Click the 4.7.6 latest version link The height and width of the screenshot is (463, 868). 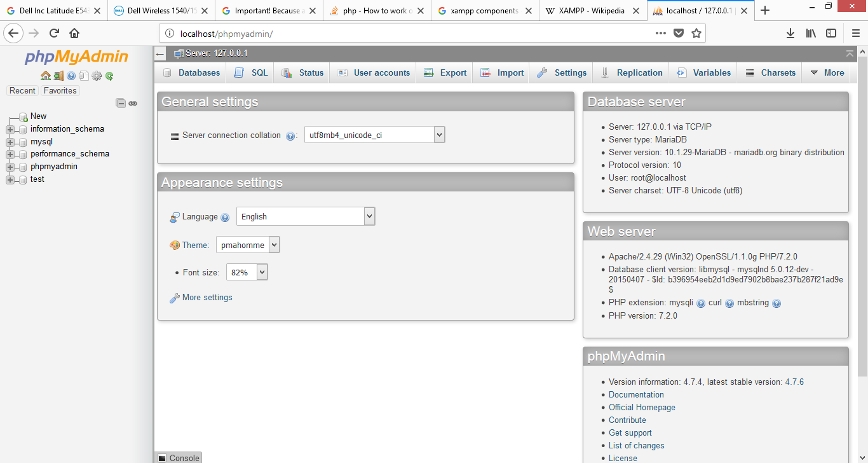point(794,382)
